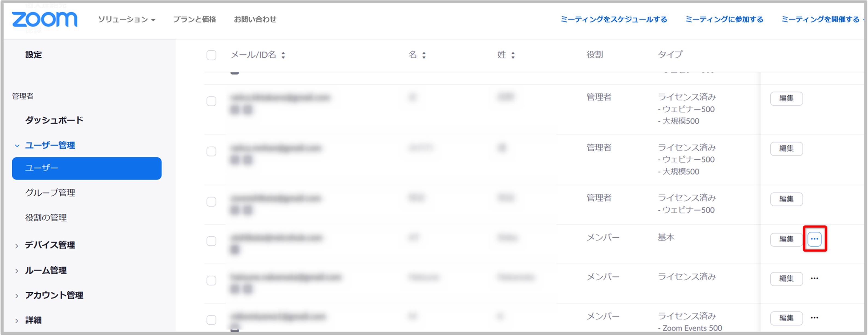
Task: Open more options for 基本 member
Action: coord(814,239)
